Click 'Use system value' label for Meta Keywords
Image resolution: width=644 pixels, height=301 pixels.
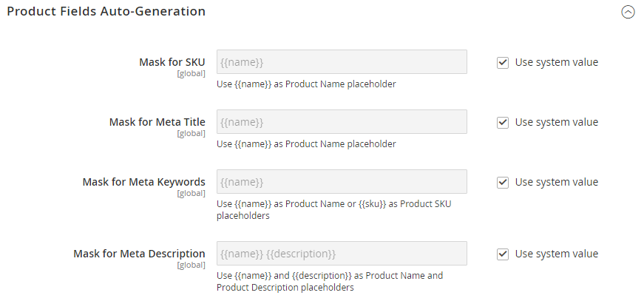[x=556, y=182]
